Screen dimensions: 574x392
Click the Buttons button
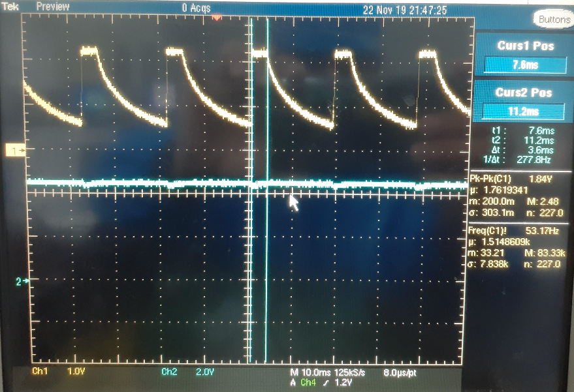pos(554,19)
